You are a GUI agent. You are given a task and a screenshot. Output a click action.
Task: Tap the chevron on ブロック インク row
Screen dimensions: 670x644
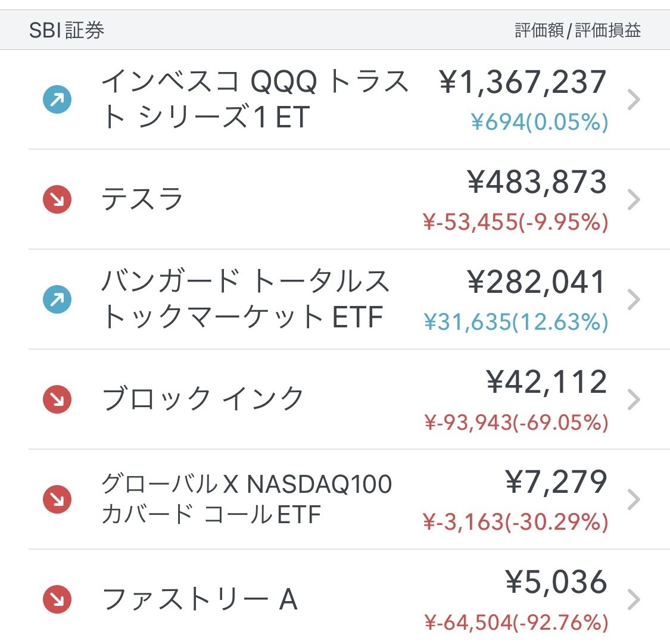tap(634, 399)
